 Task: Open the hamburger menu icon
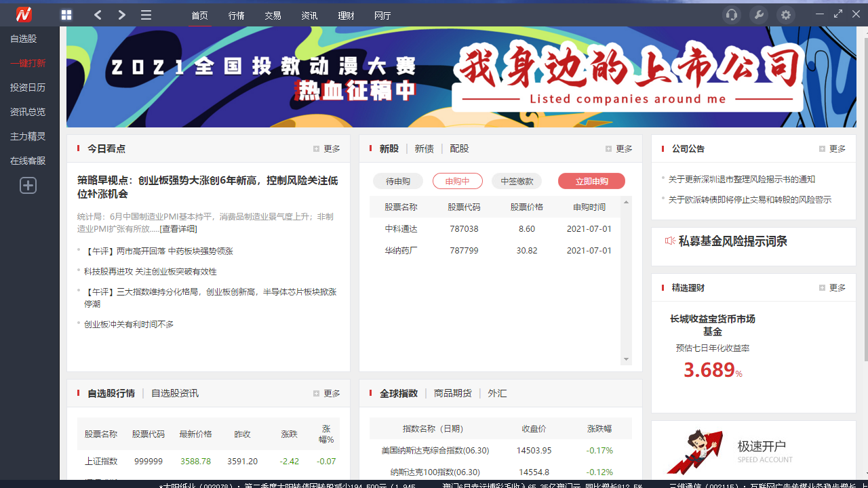tap(146, 14)
